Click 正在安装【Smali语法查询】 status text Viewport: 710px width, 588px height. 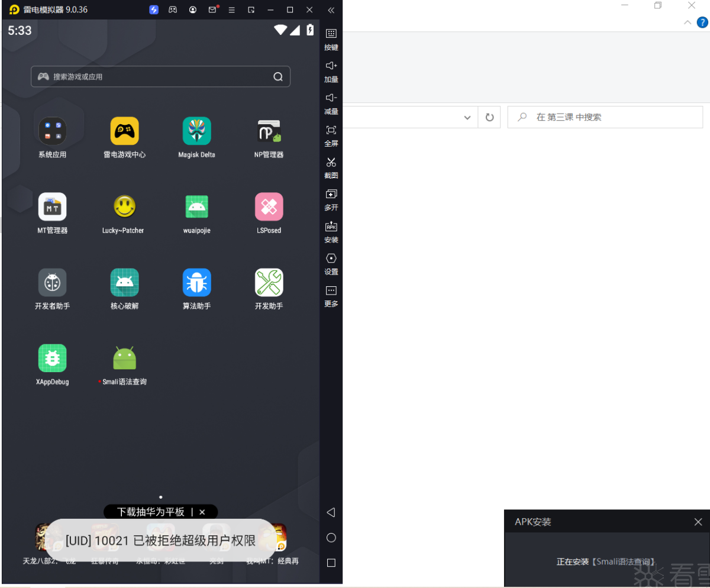606,562
